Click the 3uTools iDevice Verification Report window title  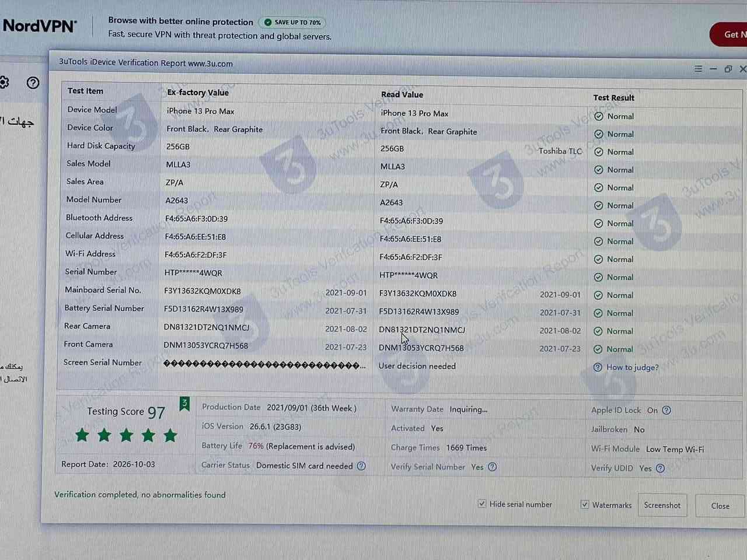(146, 63)
